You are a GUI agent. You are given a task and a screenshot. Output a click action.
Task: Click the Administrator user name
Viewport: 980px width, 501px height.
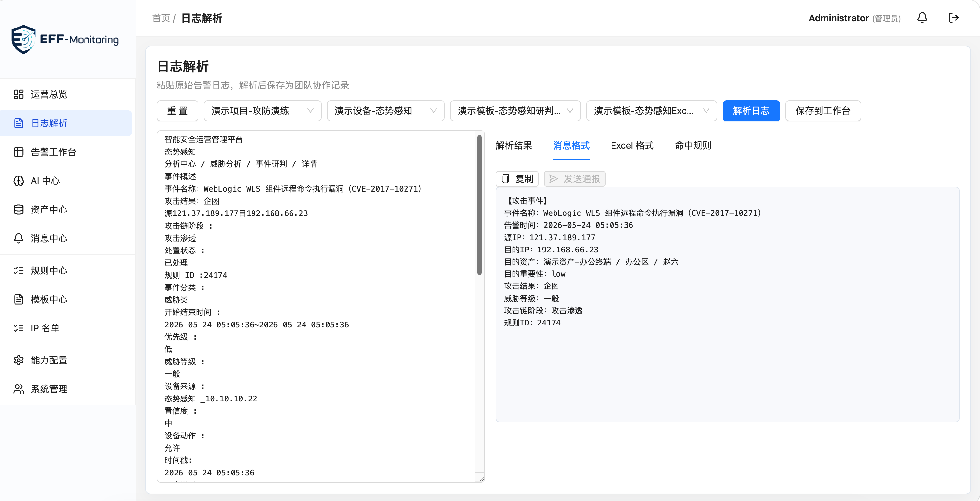[x=839, y=18]
